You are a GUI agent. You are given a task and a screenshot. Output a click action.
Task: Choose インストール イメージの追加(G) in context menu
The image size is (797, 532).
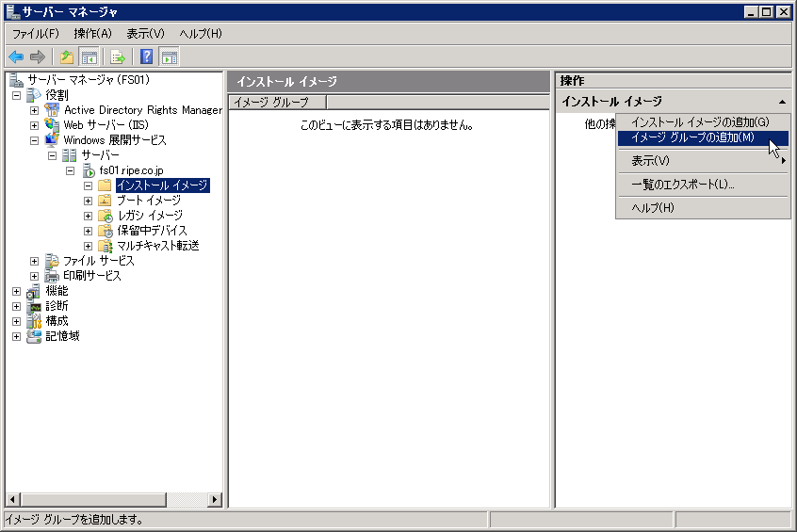pyautogui.click(x=703, y=122)
